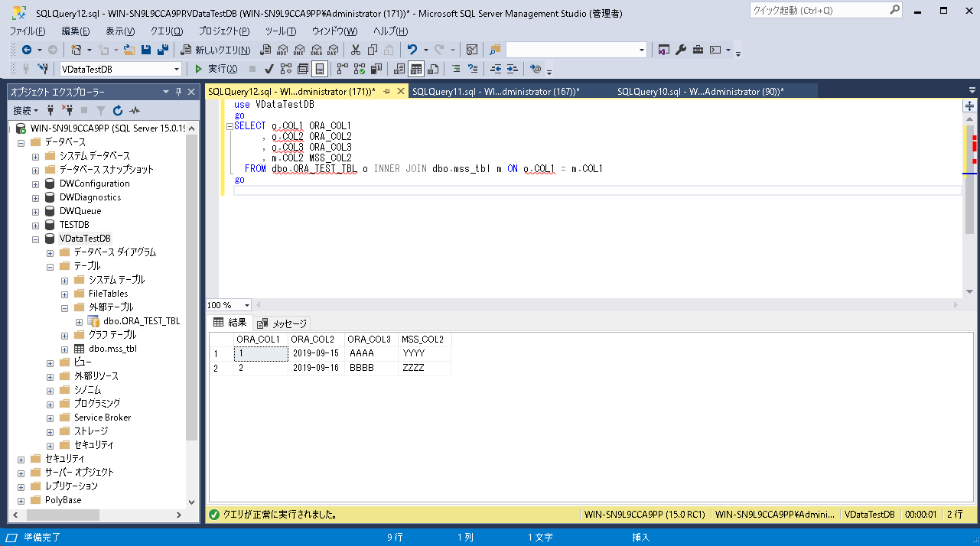Toggle Include Actual Execution Plan
The height and width of the screenshot is (546, 980).
tap(342, 69)
